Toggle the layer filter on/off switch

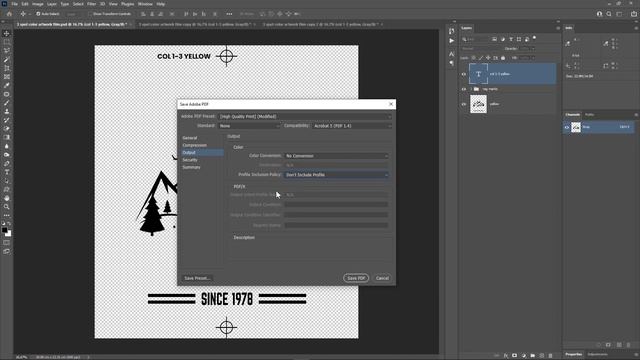534,38
